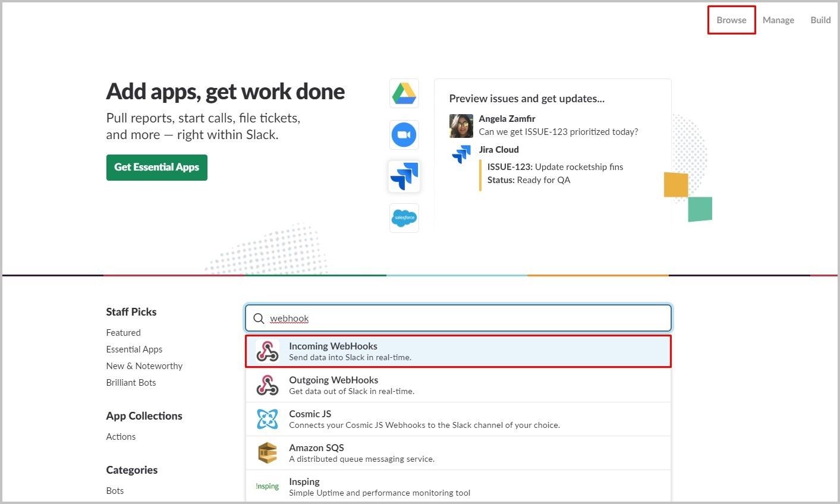
Task: Switch to the Manage tab
Action: point(778,20)
